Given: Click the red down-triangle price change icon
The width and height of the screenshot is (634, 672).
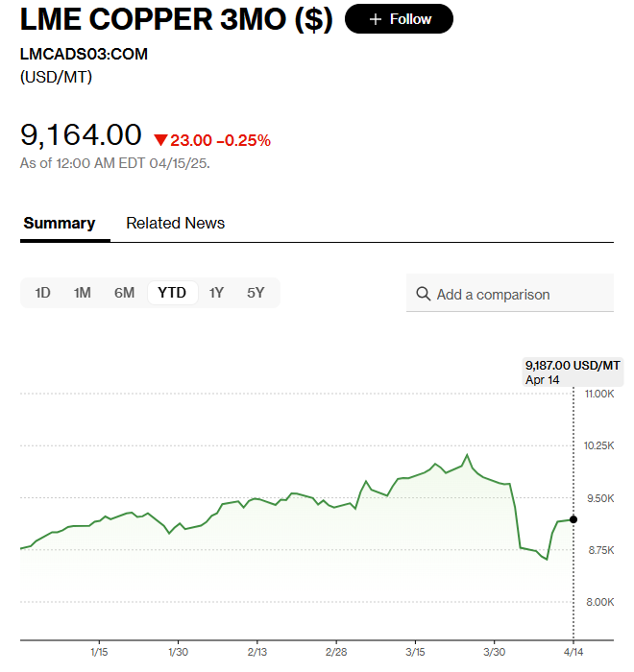Looking at the screenshot, I should (160, 140).
